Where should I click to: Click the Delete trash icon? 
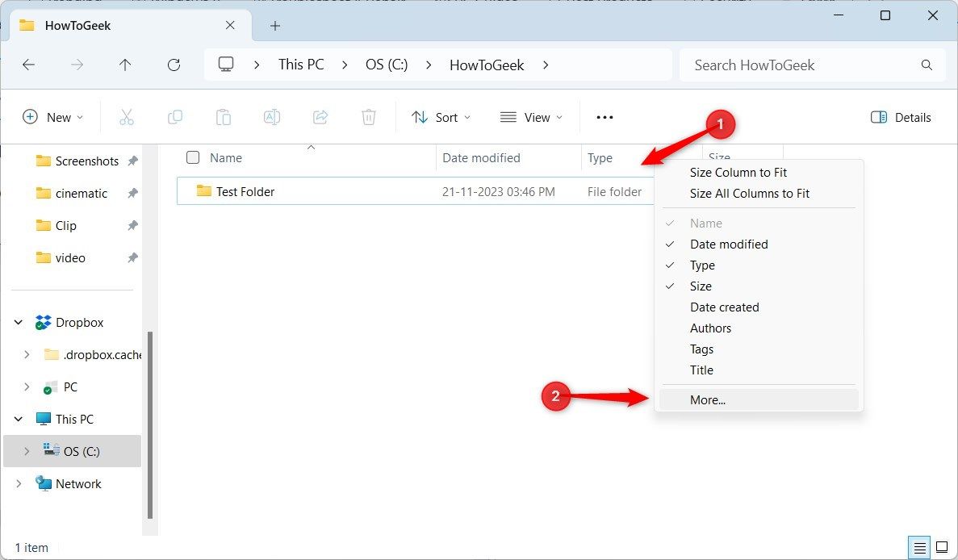point(368,117)
